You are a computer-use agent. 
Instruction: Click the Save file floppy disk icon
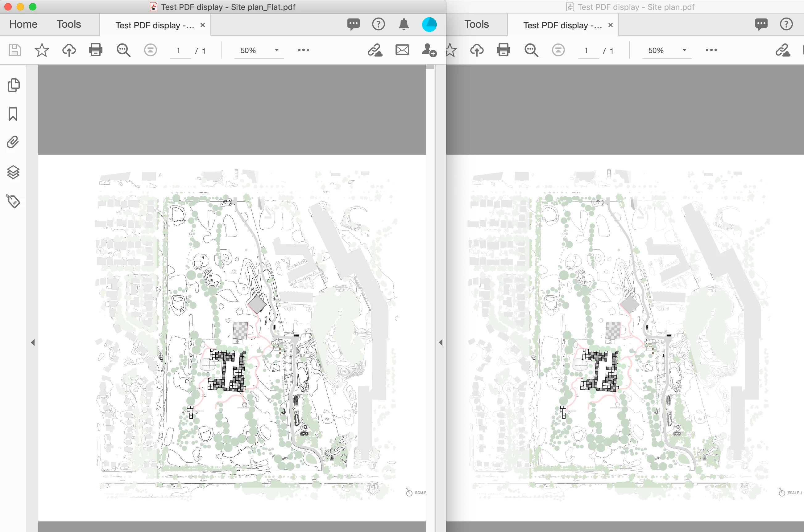pos(15,50)
